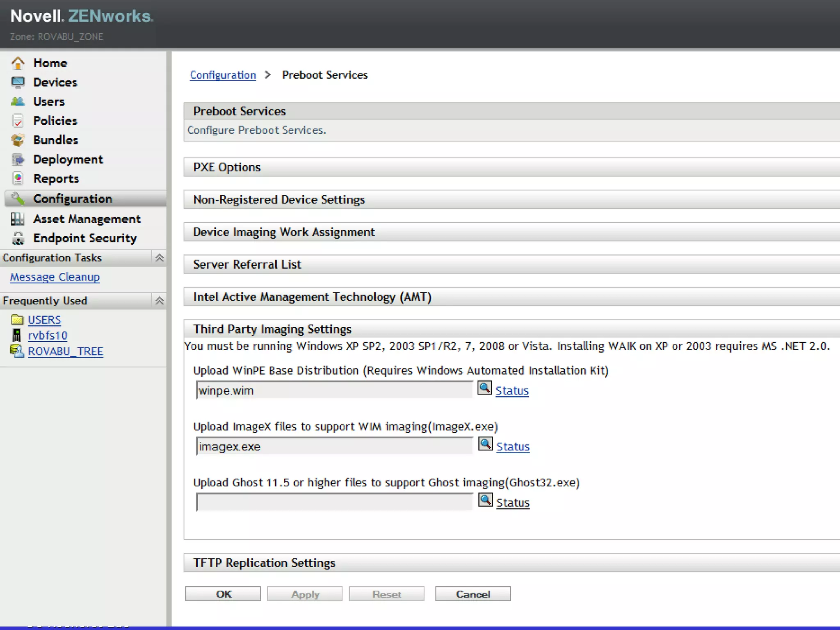Screen dimensions: 840x630
Task: Click the Configuration wrench icon
Action: [18, 199]
